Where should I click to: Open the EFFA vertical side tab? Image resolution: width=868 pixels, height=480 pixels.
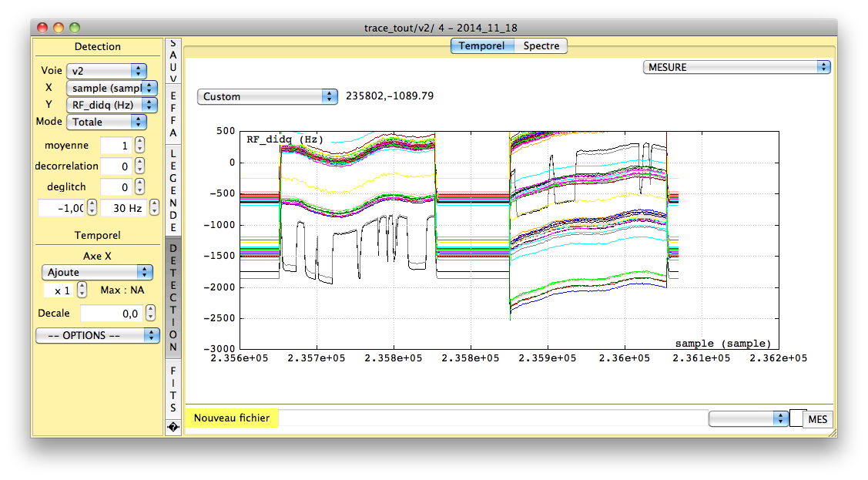[x=173, y=114]
